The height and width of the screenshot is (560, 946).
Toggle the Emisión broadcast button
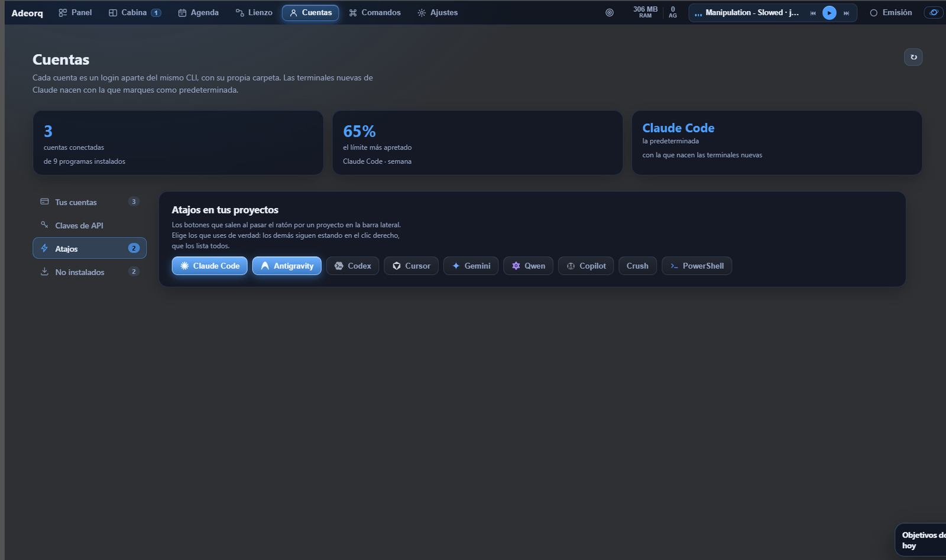(890, 12)
